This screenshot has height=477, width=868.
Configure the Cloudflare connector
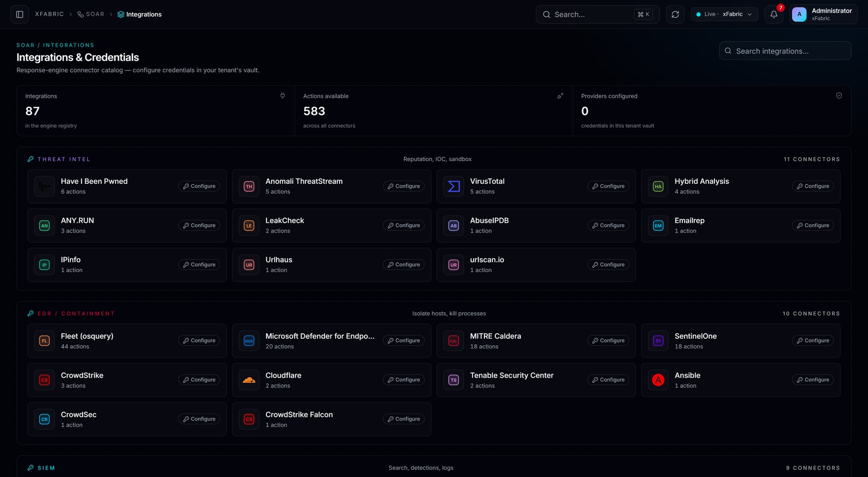404,380
